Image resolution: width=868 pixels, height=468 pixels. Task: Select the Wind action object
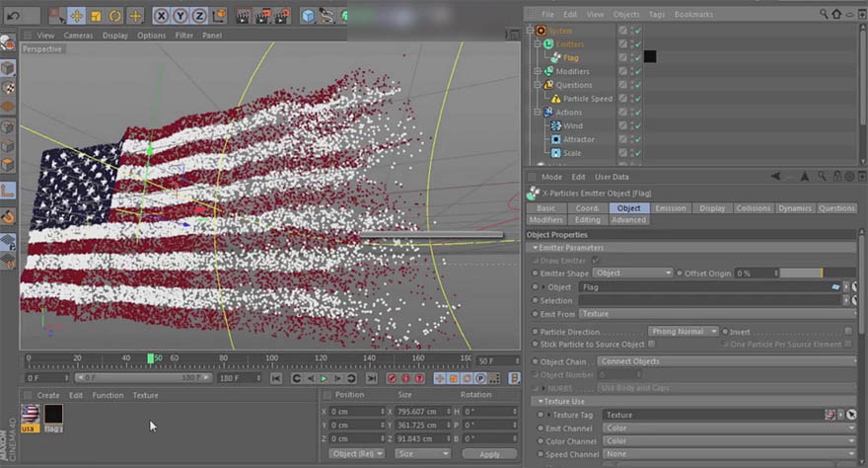[572, 125]
